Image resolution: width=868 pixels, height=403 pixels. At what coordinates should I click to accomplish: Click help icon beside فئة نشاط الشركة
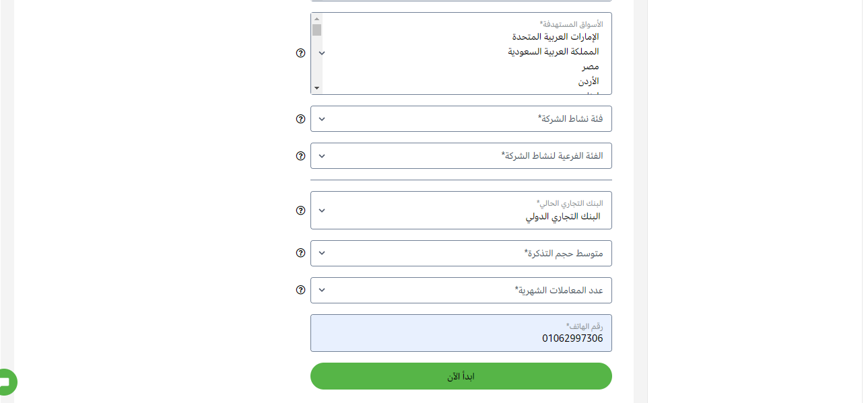301,119
